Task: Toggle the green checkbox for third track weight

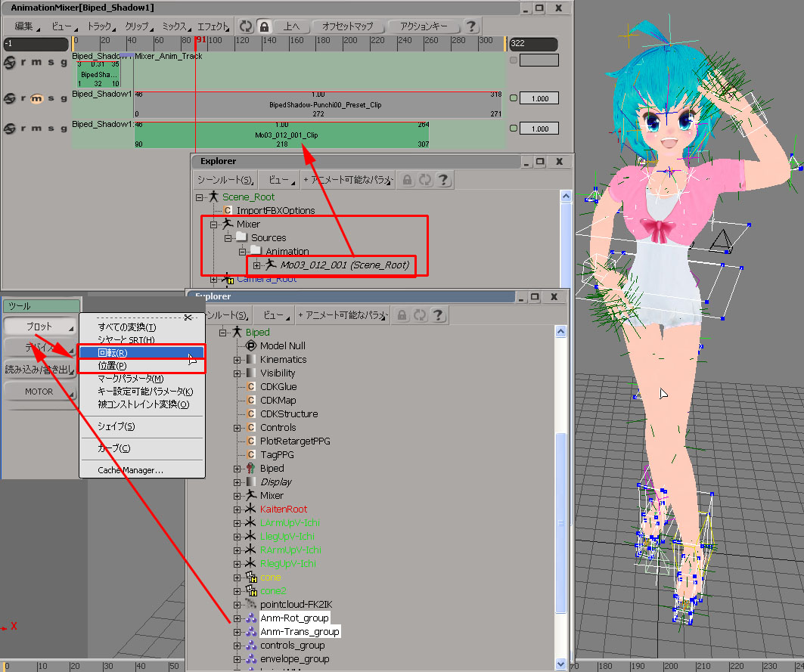Action: tap(514, 129)
